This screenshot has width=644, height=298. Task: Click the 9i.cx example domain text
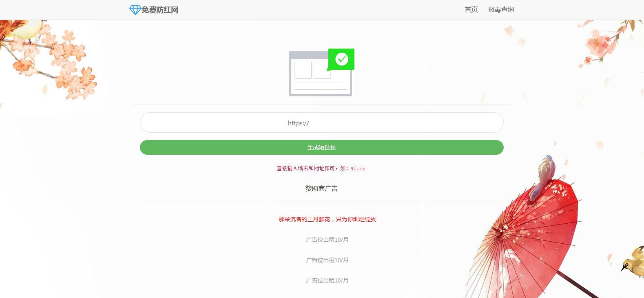coord(358,169)
